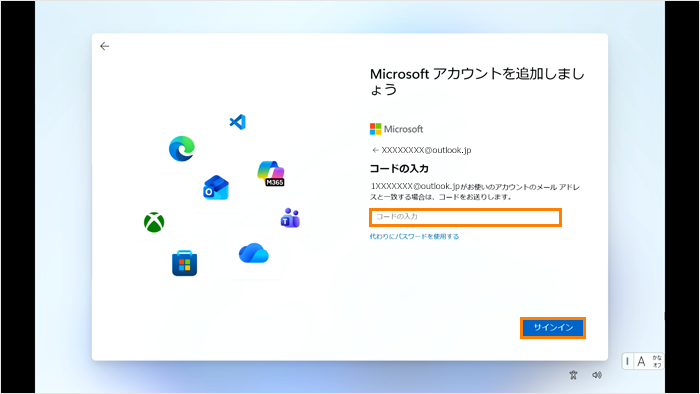Click the OneDrive cloud icon
Viewport: 700px width, 394px height.
point(254,253)
